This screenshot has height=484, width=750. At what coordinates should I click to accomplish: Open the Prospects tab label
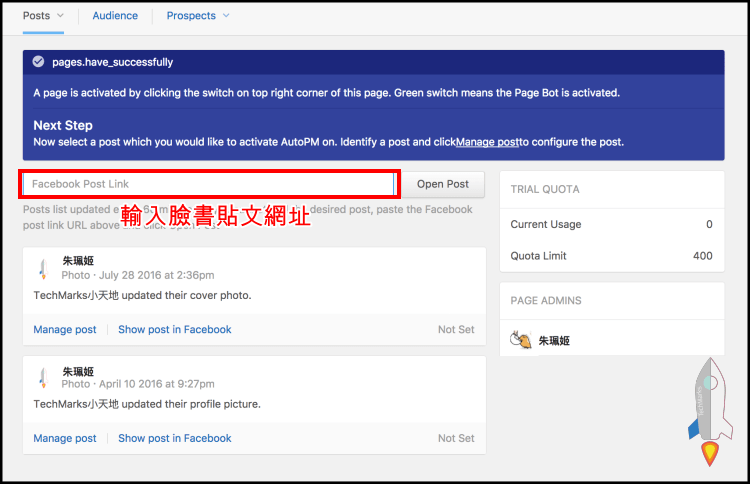190,16
